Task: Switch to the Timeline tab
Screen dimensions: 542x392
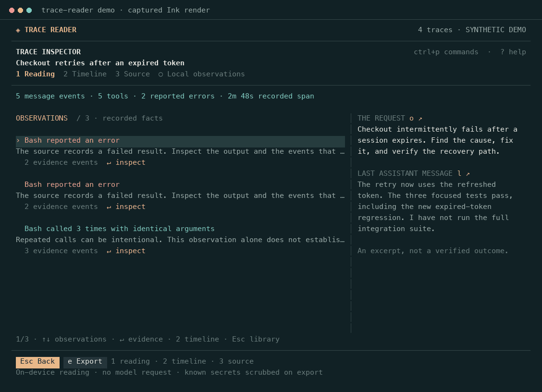Action: coord(85,74)
